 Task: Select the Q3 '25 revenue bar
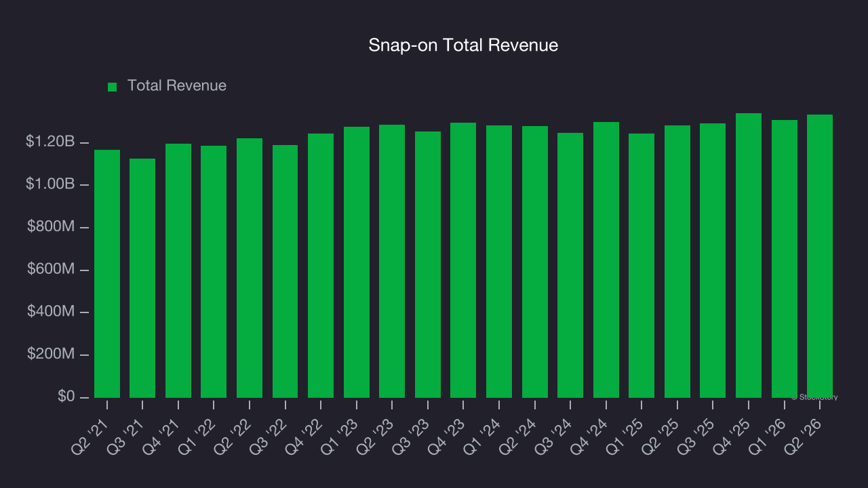tap(713, 260)
